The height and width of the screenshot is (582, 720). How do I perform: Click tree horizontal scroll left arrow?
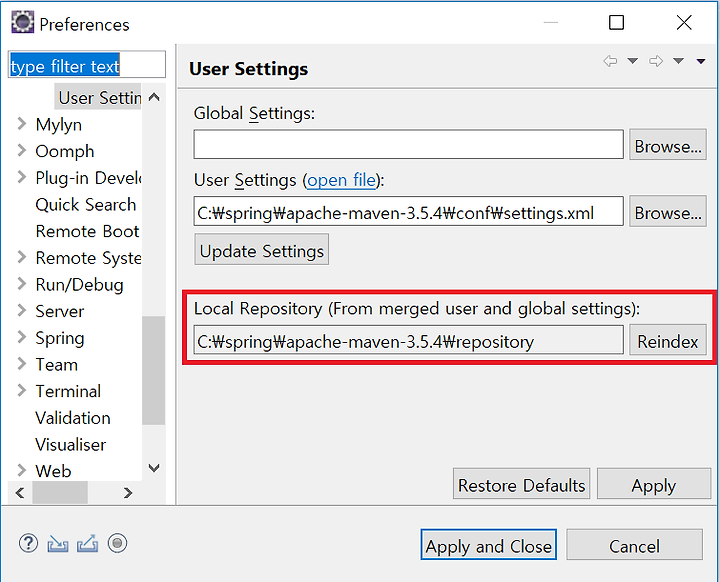20,493
